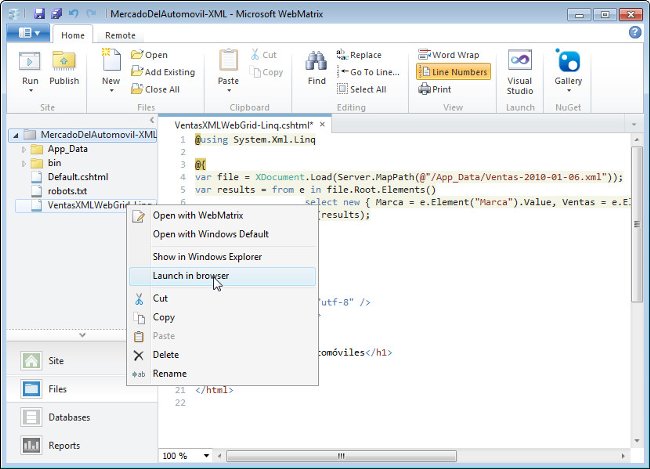650x469 pixels.
Task: Click Close All files
Action: point(155,89)
